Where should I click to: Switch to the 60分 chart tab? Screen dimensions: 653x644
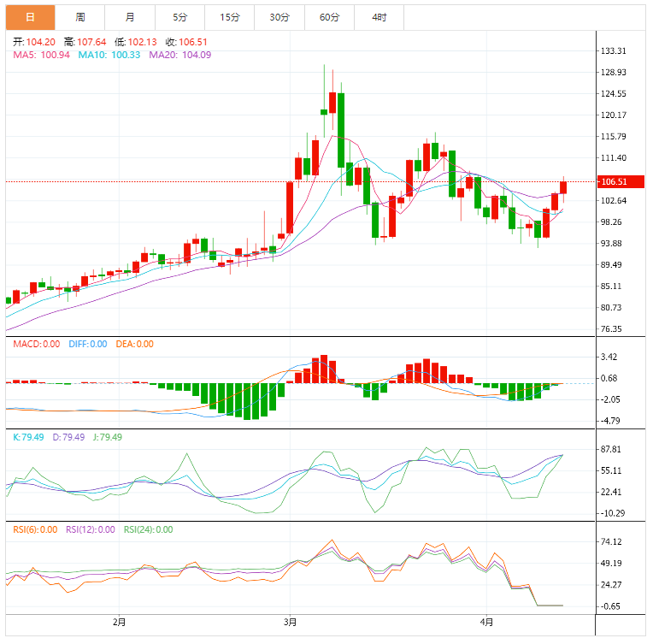[329, 17]
